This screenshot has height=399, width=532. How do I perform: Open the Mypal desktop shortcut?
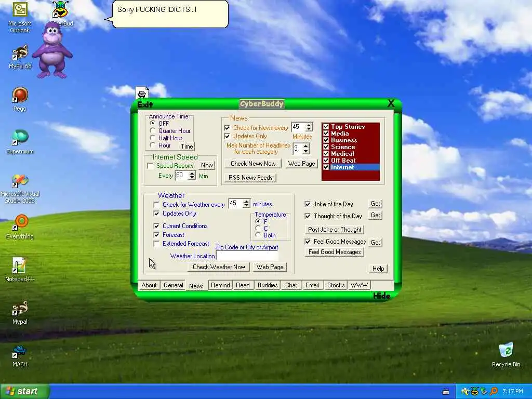[20, 312]
